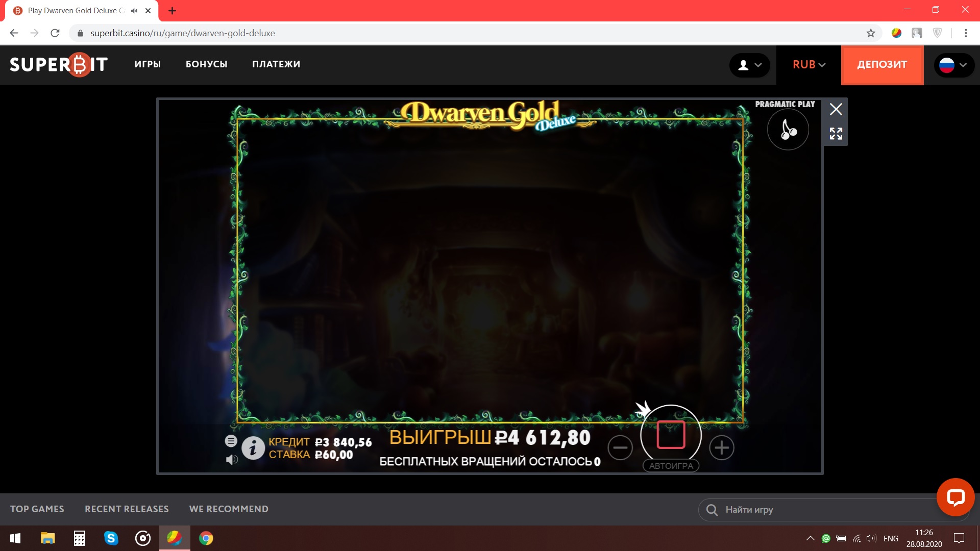The width and height of the screenshot is (980, 551).
Task: Open the ИГРЫ menu
Action: (x=148, y=64)
